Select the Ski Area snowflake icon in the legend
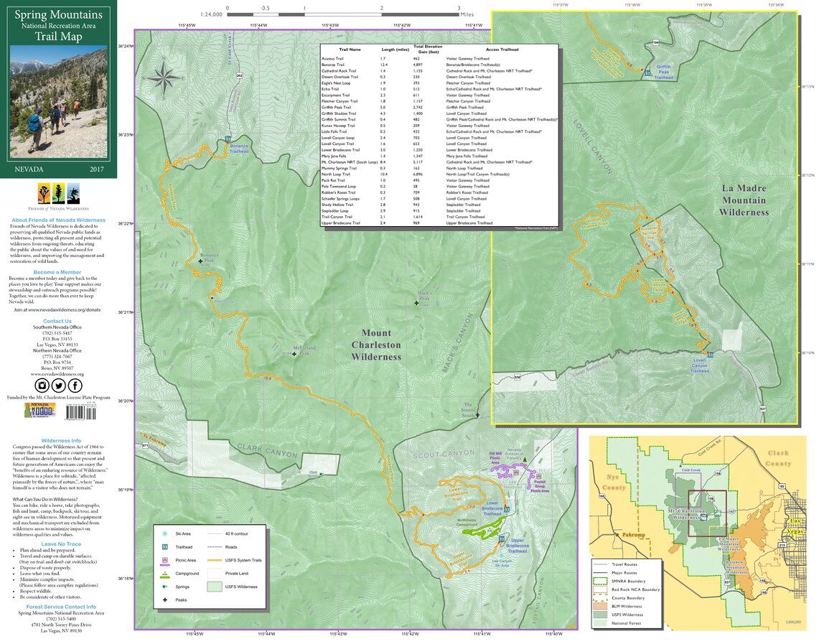Screen dimensions: 819x644 [x=164, y=533]
